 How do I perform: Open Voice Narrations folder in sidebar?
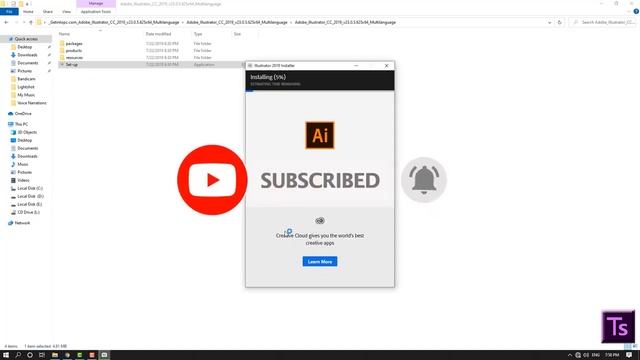click(31, 103)
